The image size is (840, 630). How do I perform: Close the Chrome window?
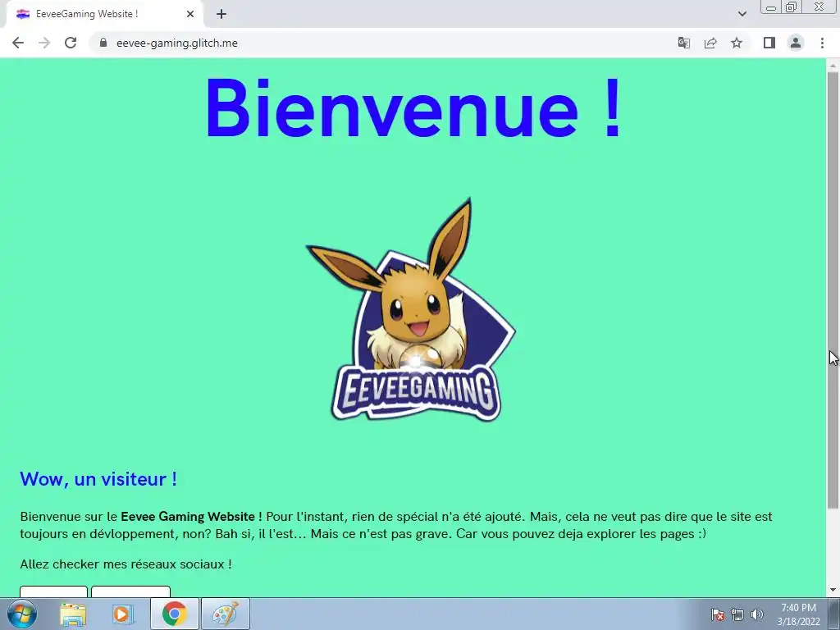(x=819, y=7)
